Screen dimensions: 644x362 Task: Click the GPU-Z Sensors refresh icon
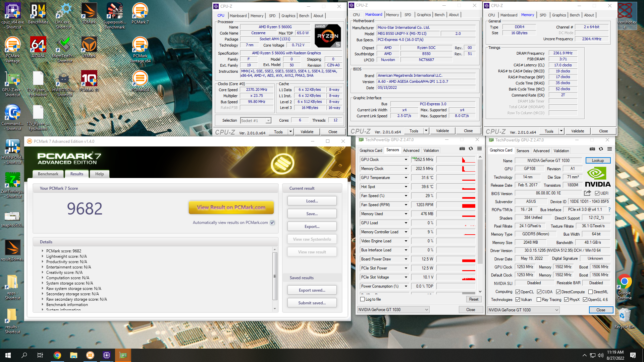[x=471, y=149]
